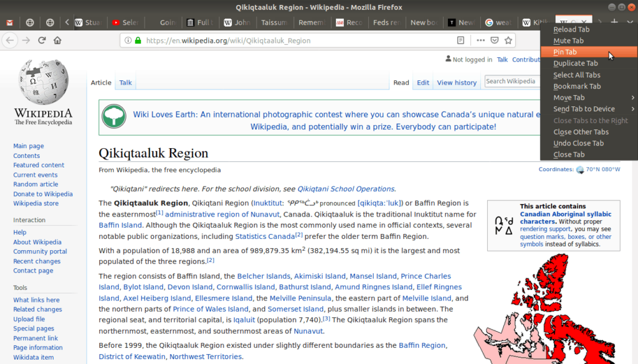638x364 pixels.
Task: Open the Edit tab
Action: [x=423, y=83]
